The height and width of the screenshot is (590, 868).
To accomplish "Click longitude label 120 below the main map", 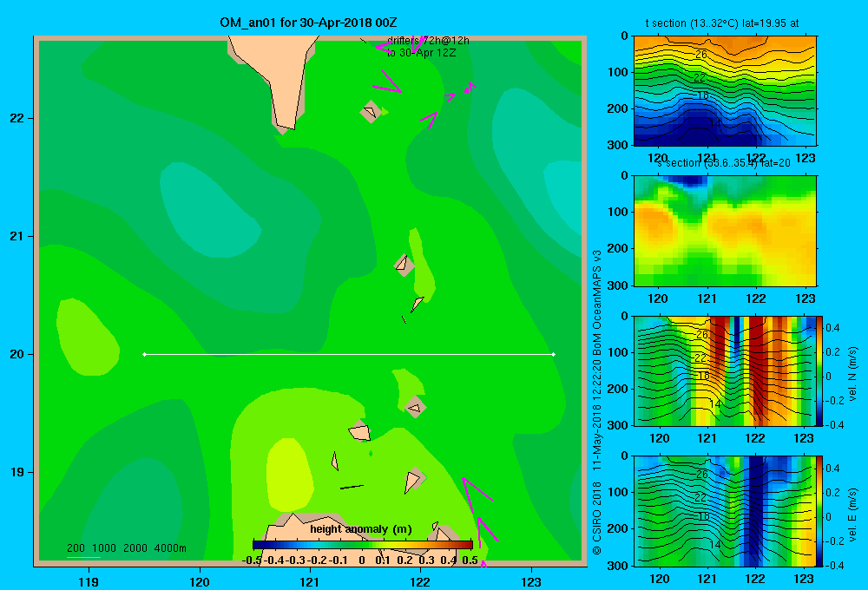I will pos(200,581).
